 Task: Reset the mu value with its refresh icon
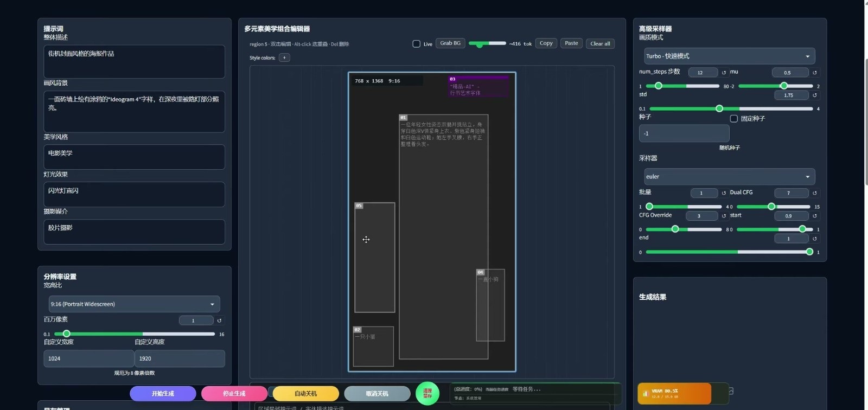814,73
